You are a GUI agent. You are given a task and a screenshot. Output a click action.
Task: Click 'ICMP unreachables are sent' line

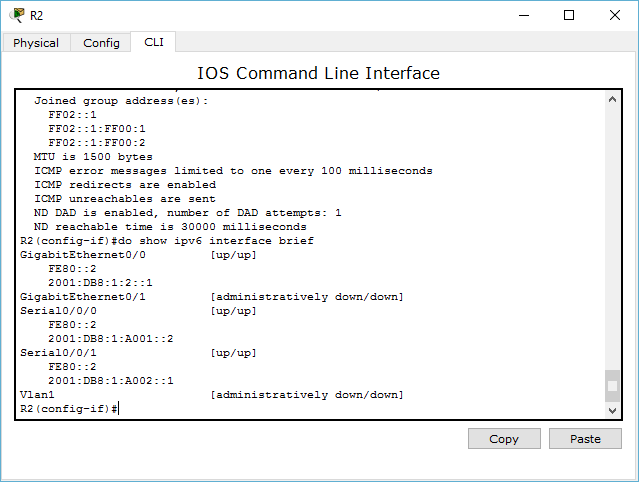point(125,199)
